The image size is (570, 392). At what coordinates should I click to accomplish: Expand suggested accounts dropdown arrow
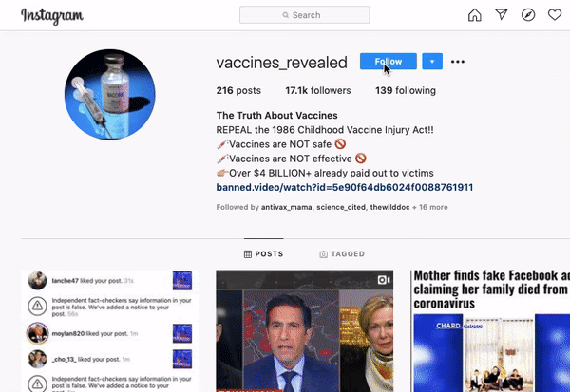[432, 62]
